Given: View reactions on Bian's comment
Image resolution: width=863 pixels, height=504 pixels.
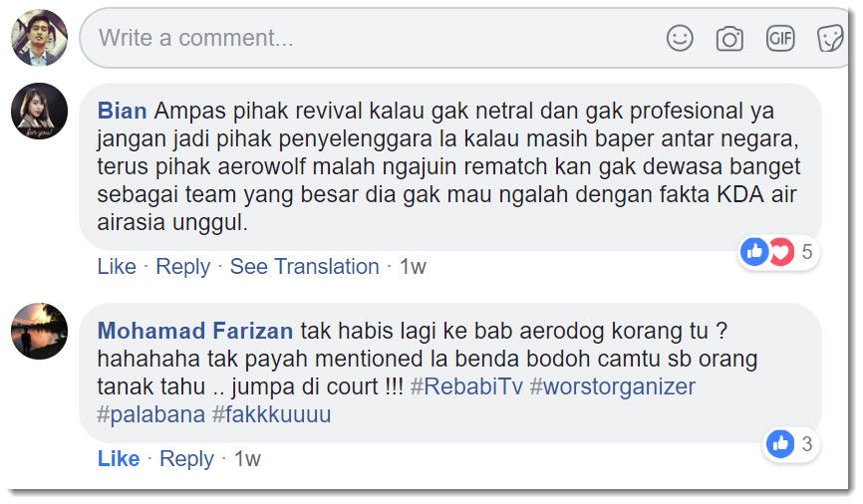Looking at the screenshot, I should click(778, 252).
